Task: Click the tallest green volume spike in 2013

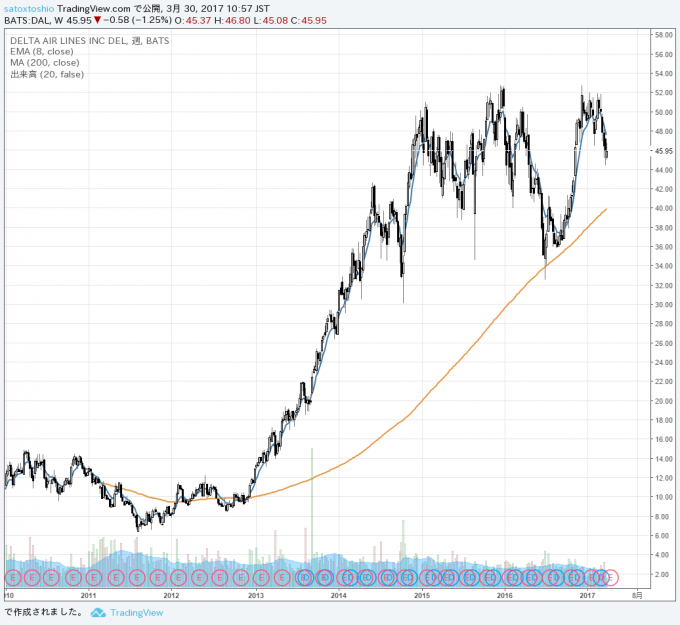Action: coord(312,516)
